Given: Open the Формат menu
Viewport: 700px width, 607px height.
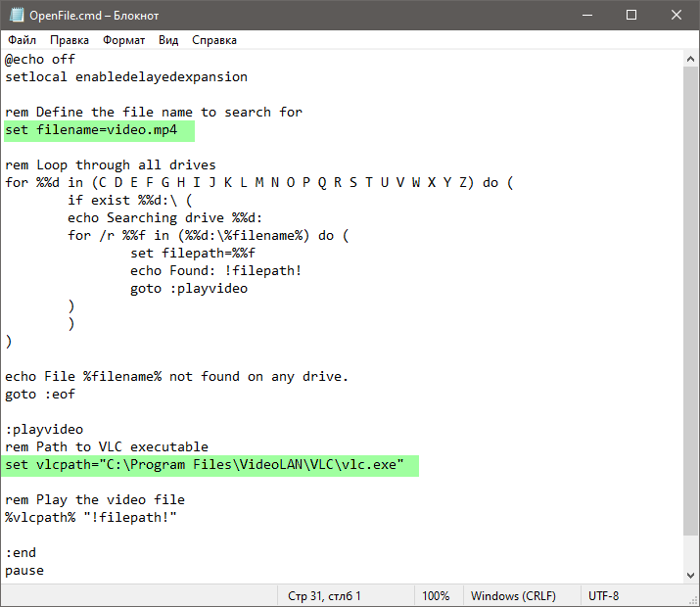Looking at the screenshot, I should [123, 40].
